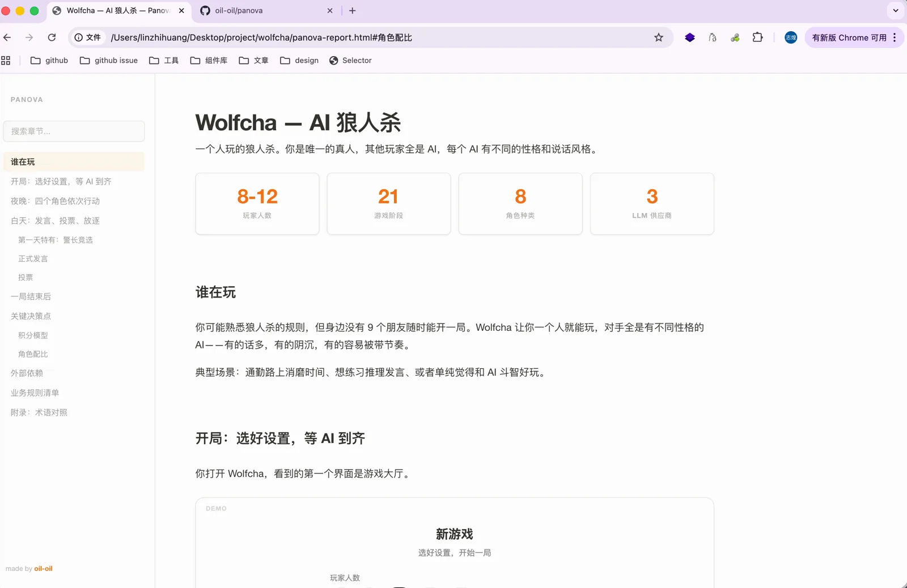This screenshot has height=588, width=907.
Task: Click the 新游戏 demo title
Action: pyautogui.click(x=455, y=534)
